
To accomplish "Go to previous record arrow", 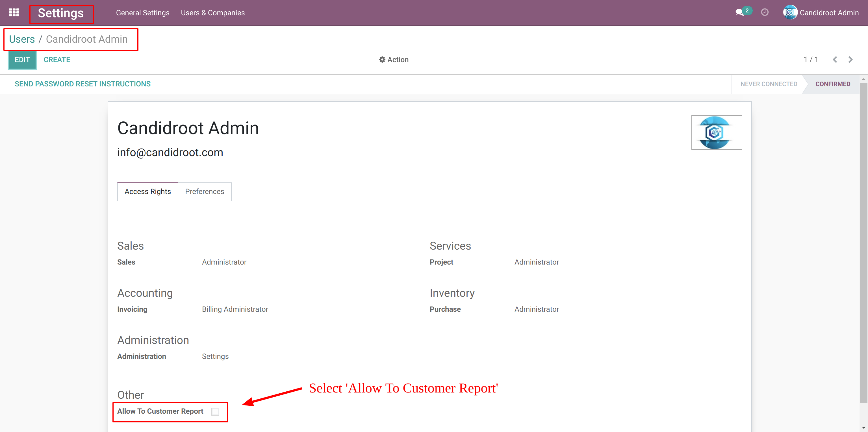I will (835, 60).
